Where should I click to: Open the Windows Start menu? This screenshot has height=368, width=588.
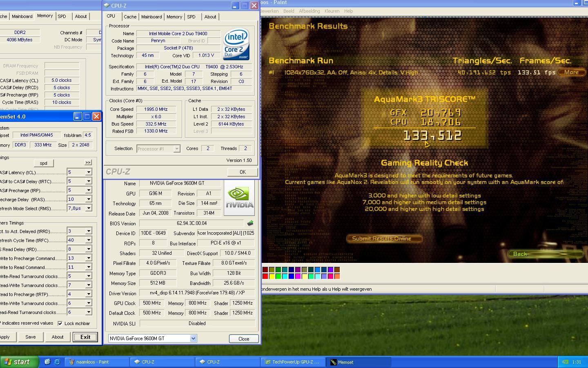(20, 362)
